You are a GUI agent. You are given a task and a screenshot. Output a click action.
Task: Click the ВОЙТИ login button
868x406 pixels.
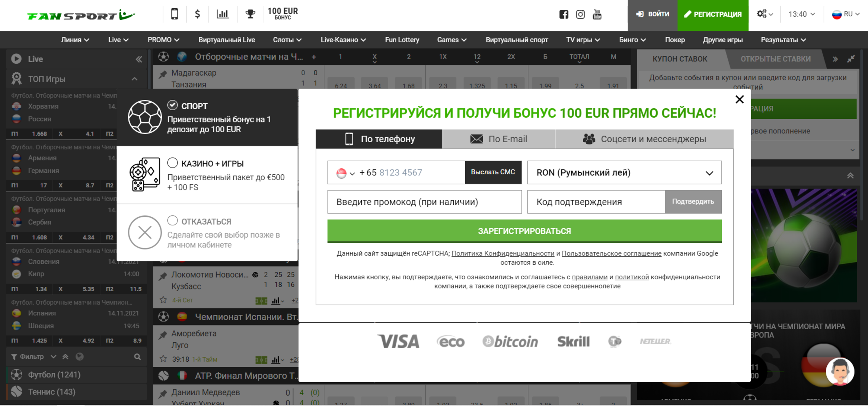[x=652, y=15]
